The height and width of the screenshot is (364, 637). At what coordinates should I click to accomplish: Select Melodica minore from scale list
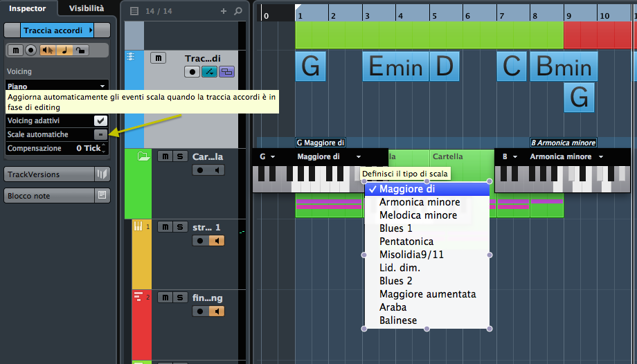[x=427, y=215]
